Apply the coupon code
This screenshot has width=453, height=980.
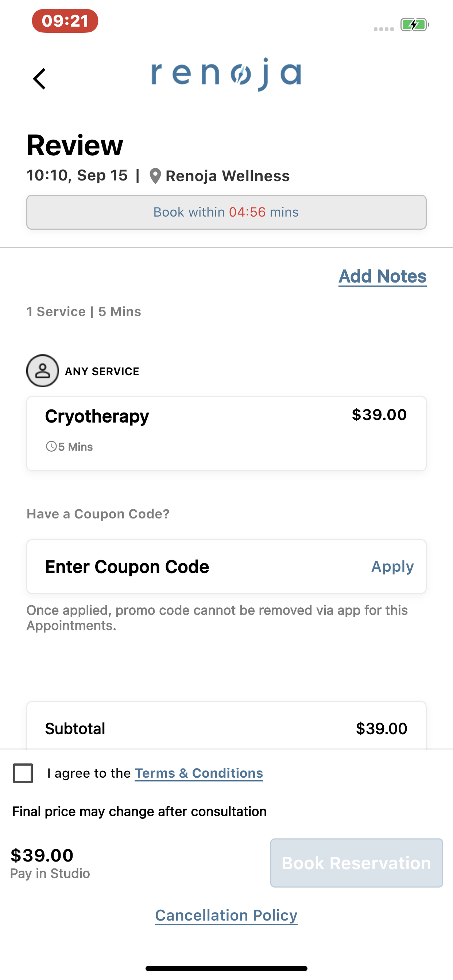click(x=392, y=567)
